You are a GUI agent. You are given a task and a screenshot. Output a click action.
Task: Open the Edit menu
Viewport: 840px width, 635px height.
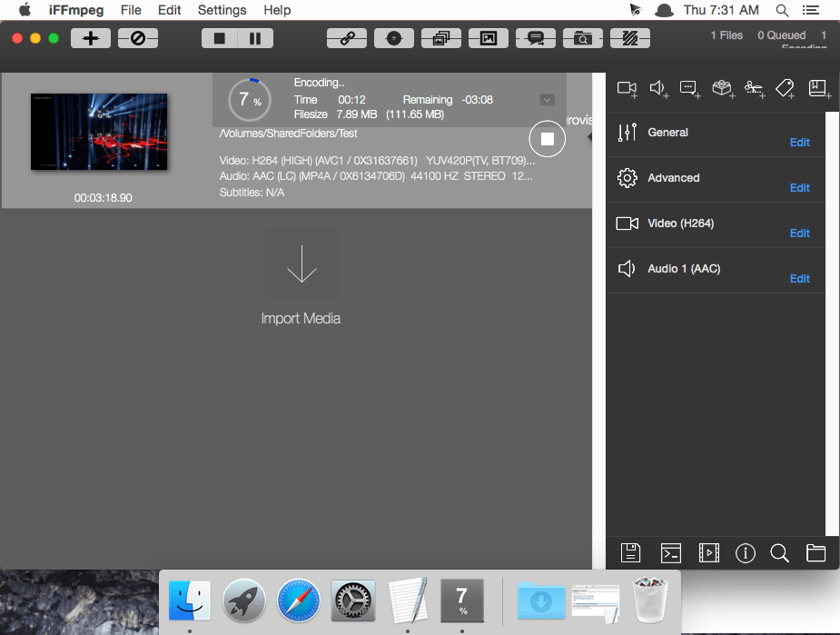[169, 10]
